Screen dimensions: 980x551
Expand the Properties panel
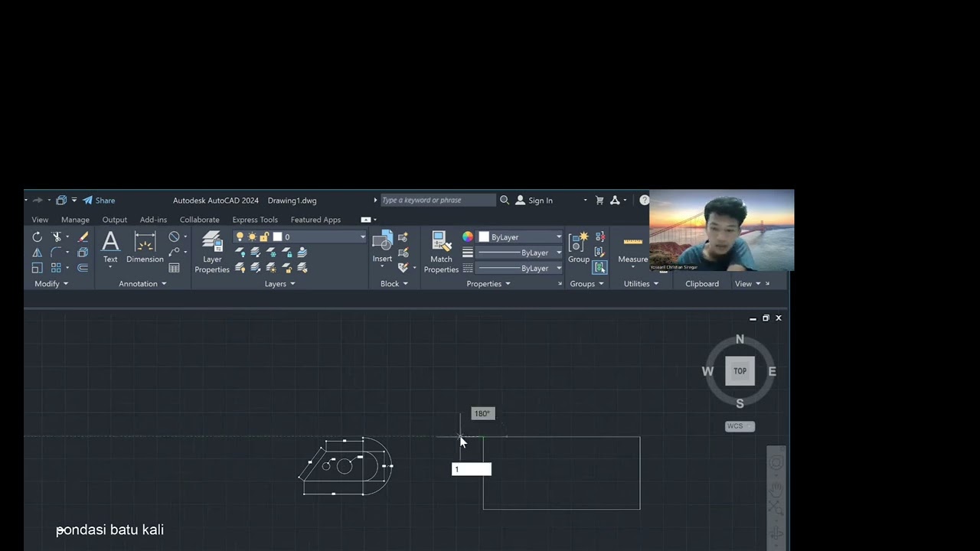pyautogui.click(x=488, y=283)
